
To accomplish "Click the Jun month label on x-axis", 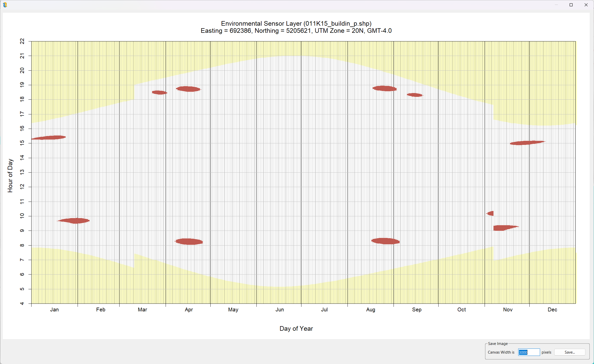I will pyautogui.click(x=279, y=310).
